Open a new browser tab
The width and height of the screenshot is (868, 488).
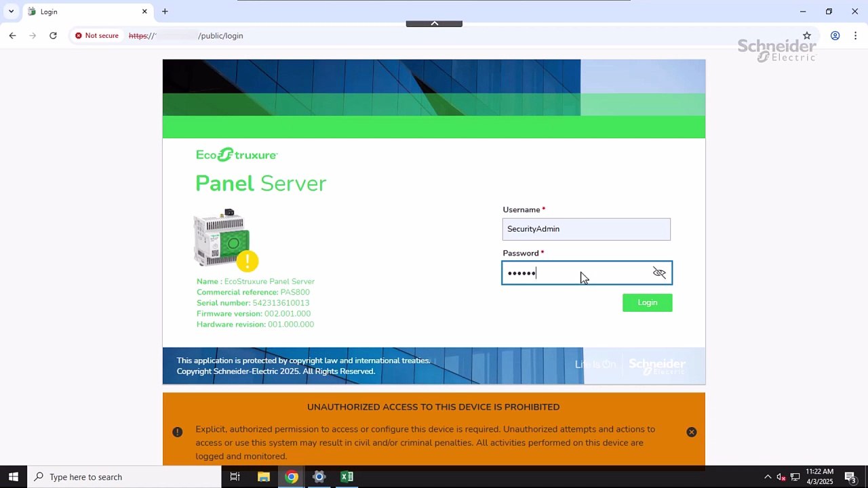165,12
